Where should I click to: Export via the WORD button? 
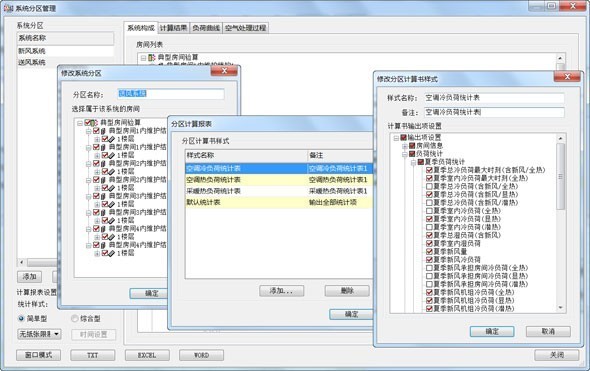tap(201, 355)
